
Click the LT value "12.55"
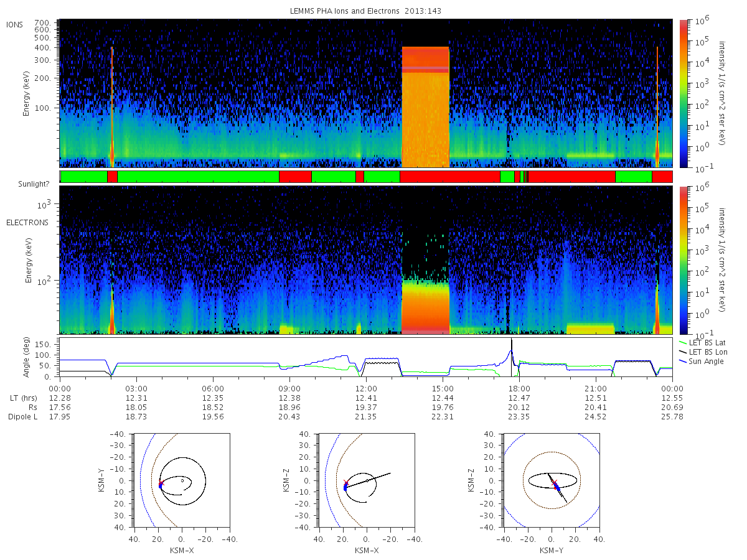pos(672,398)
